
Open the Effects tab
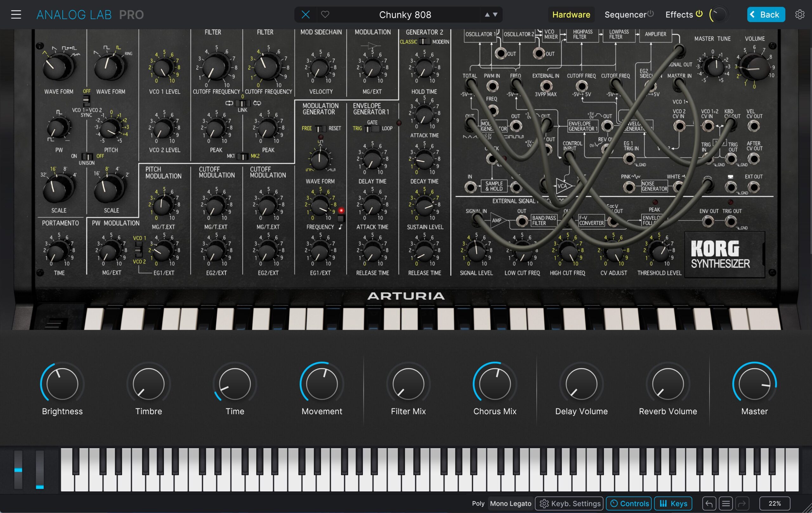[x=679, y=15]
